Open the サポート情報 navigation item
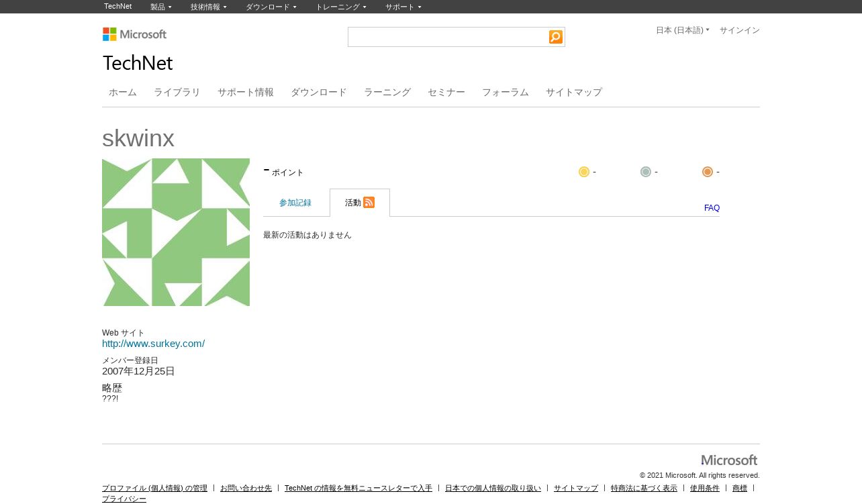This screenshot has width=862, height=504. [x=246, y=93]
